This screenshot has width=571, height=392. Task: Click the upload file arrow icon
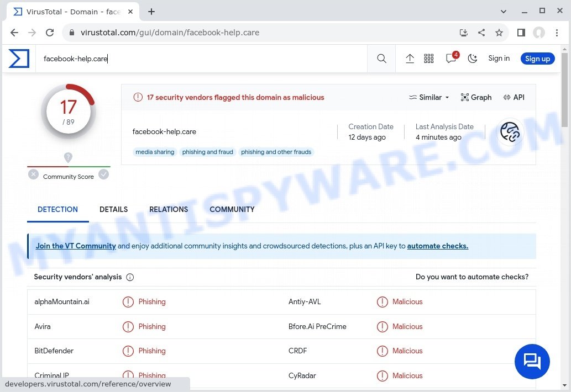coord(410,59)
